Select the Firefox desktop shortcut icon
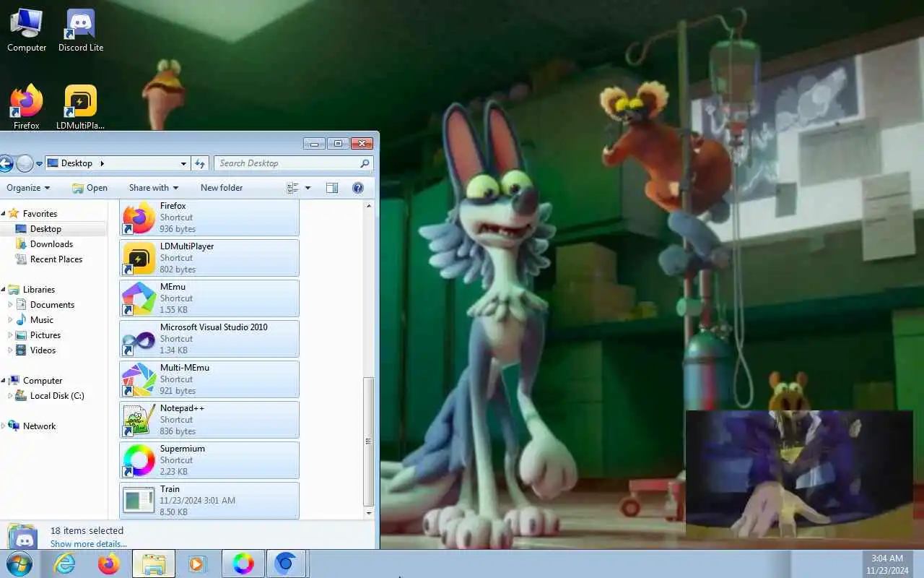Screen dimensions: 924x578 coord(27,107)
